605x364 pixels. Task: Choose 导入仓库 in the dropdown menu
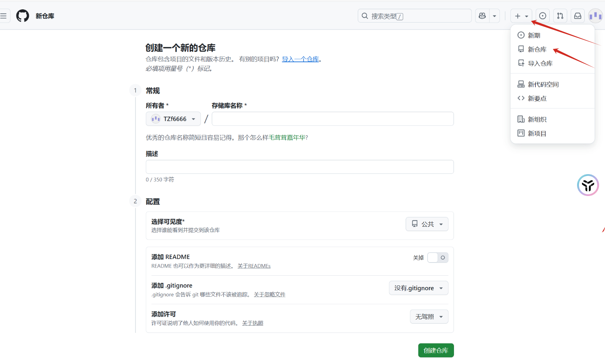click(x=540, y=63)
